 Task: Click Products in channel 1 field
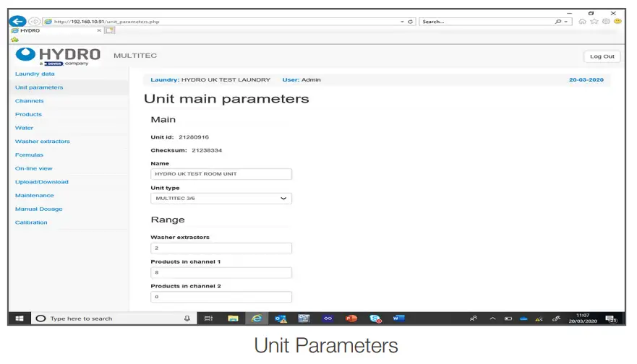[221, 273]
